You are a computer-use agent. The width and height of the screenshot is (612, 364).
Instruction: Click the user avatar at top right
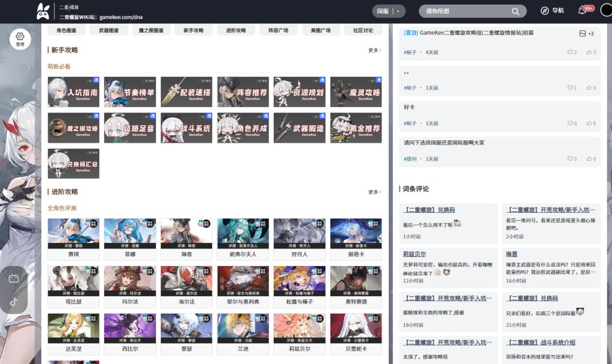tap(606, 11)
